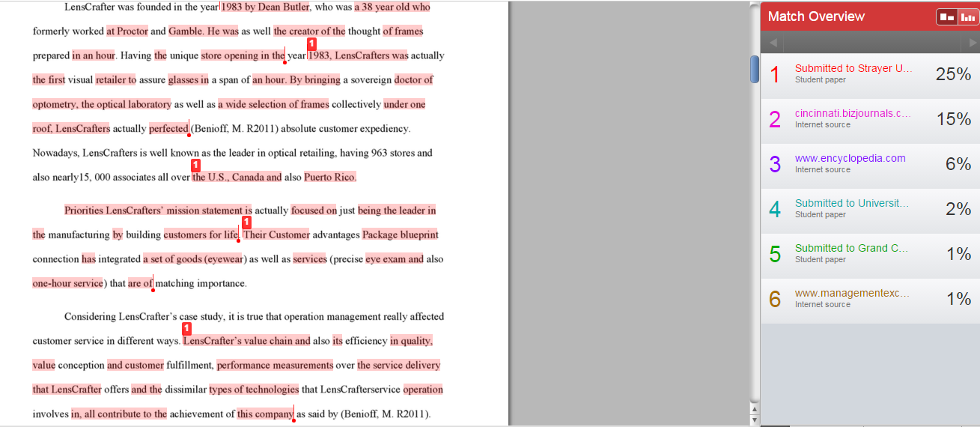The height and width of the screenshot is (427, 980).
Task: Click the scrollbar down arrow at the bottom
Action: (x=755, y=420)
